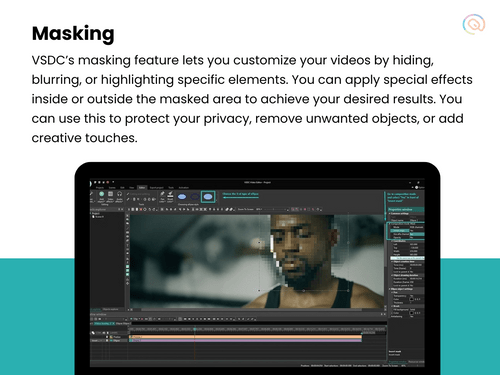Select the outline-only ellipse style
Image resolution: width=500 pixels, height=375 pixels.
(195, 197)
